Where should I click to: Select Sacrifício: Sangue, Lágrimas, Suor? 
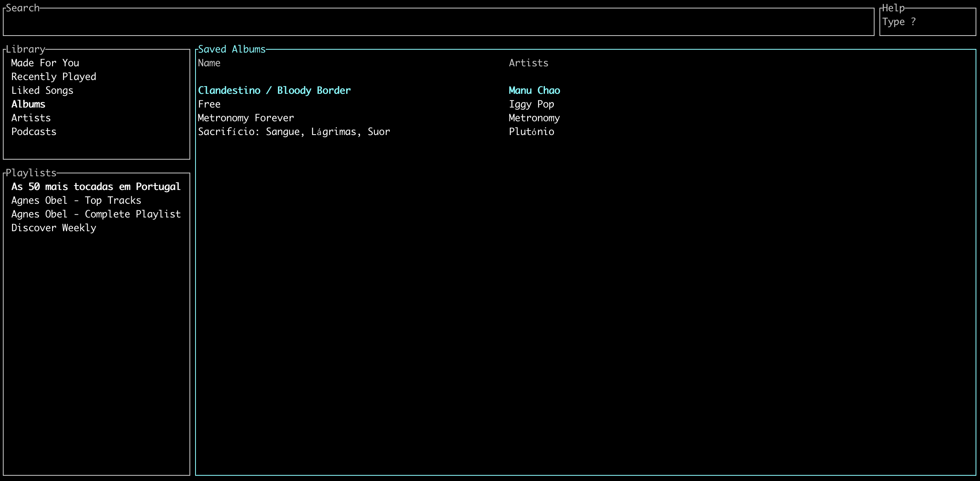point(294,131)
